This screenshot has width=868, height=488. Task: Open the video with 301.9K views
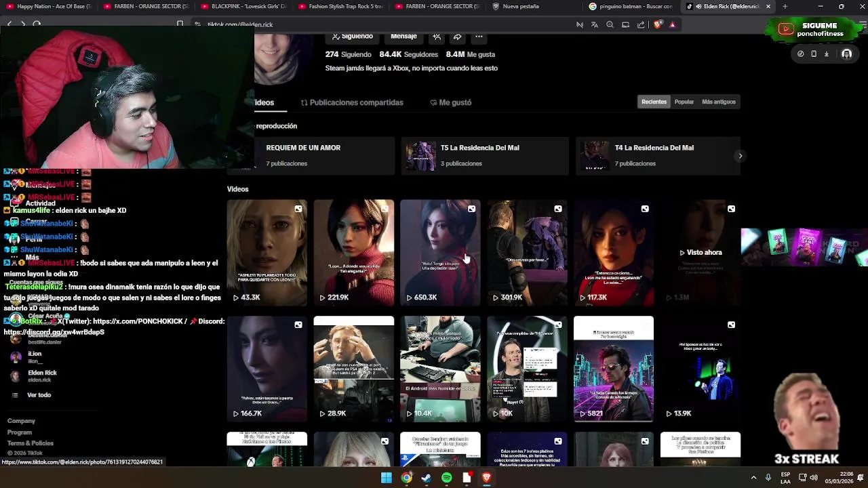pos(527,253)
